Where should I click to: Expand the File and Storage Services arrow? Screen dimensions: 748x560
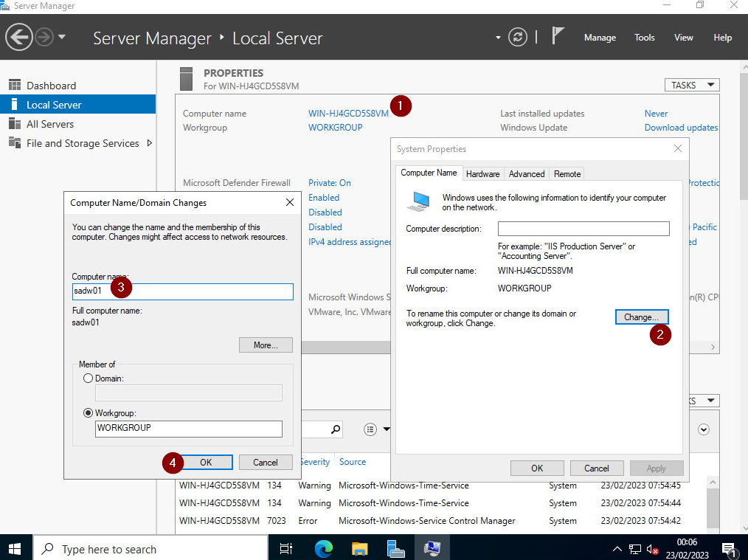(149, 143)
